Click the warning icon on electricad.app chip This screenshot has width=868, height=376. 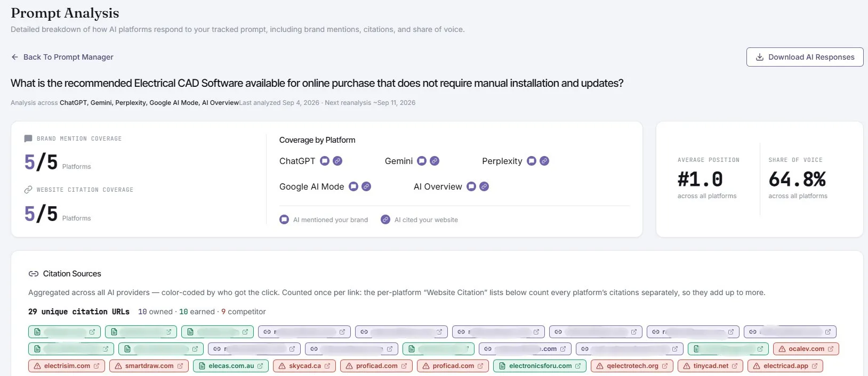click(757, 366)
